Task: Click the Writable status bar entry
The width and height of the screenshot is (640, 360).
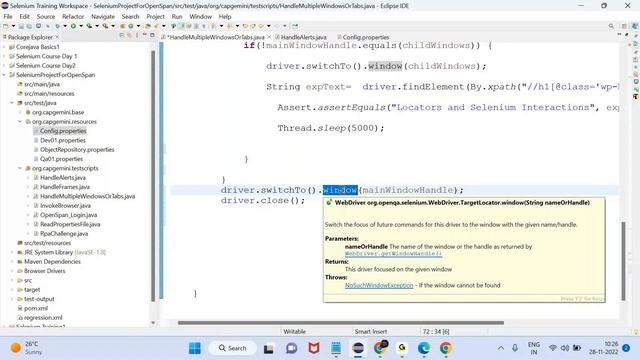Action: pyautogui.click(x=294, y=331)
